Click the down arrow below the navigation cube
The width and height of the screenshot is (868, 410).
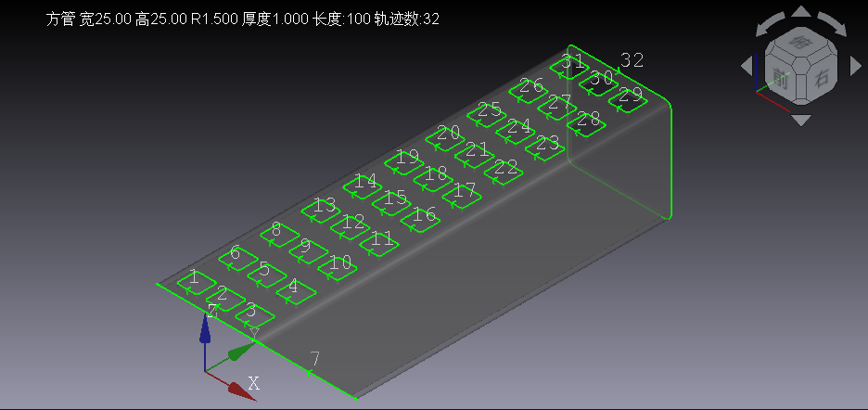point(801,120)
